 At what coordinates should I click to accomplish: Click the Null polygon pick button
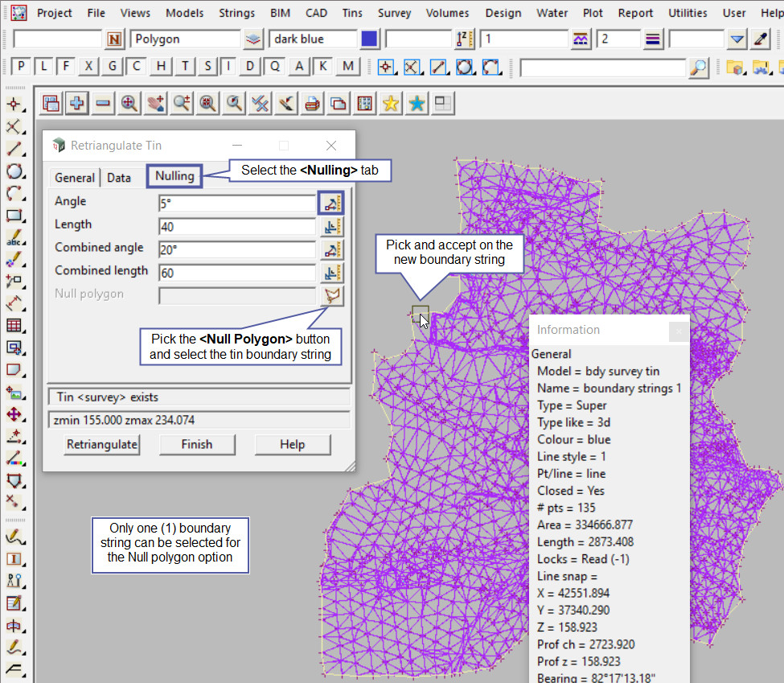coord(331,296)
